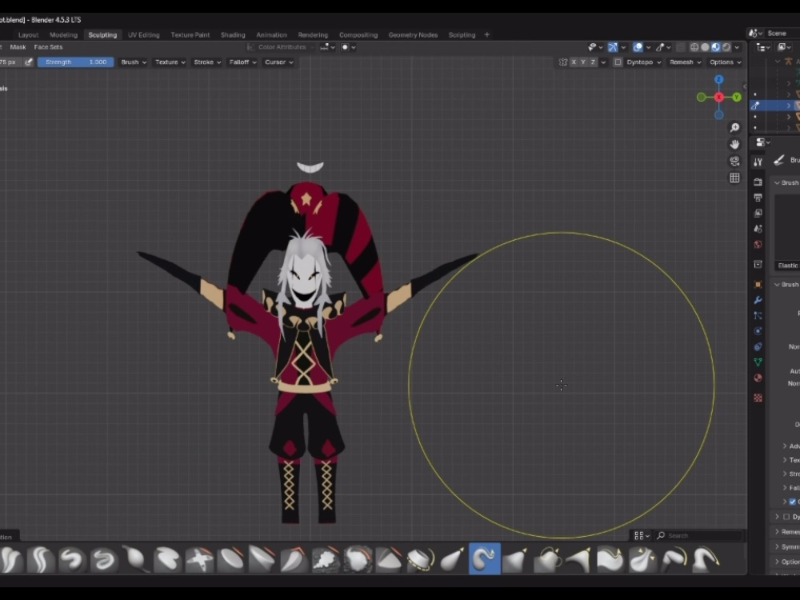Viewport: 800px width, 600px height.
Task: Switch to the Shading workspace tab
Action: (x=233, y=35)
